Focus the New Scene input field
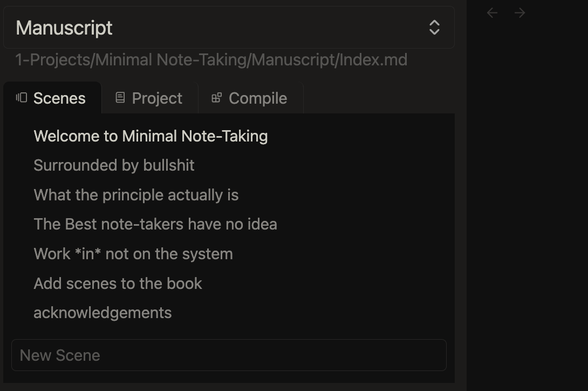Screen dimensions: 588x391 coord(228,355)
